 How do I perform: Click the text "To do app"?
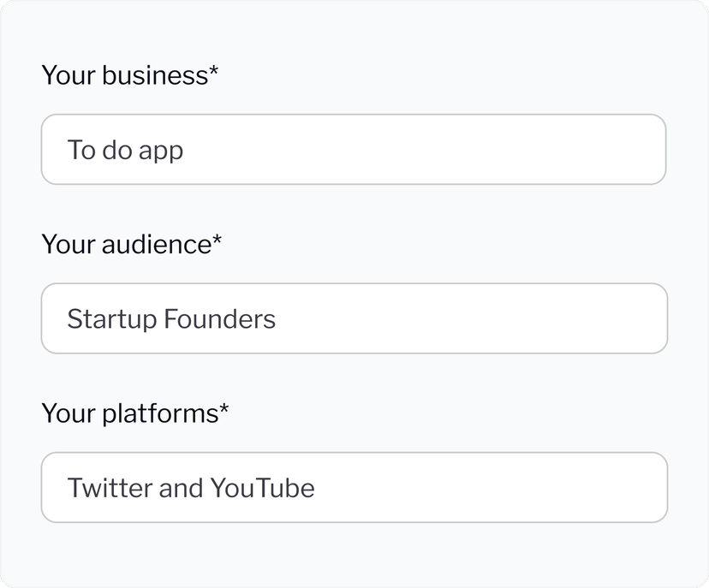125,149
